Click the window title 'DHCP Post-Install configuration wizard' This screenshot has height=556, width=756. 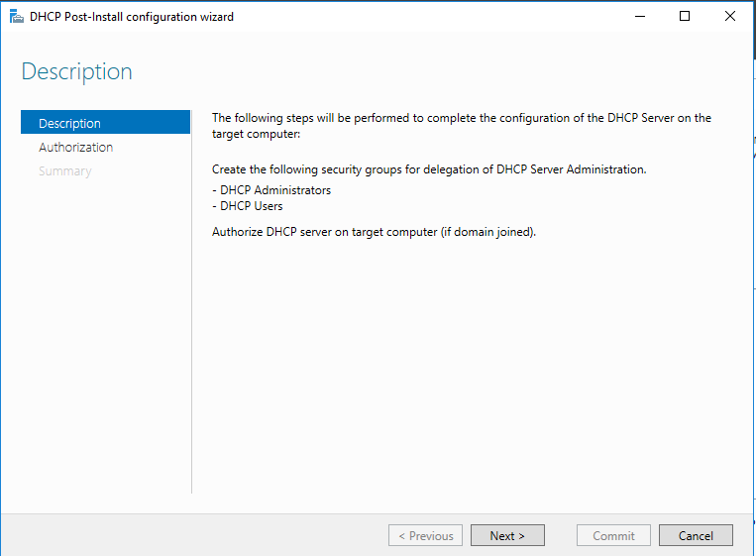[132, 17]
